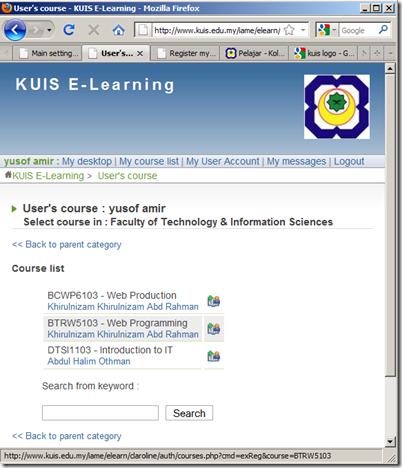The height and width of the screenshot is (468, 402).
Task: Enrol icon for BCWP6103 Web Production
Action: point(214,301)
